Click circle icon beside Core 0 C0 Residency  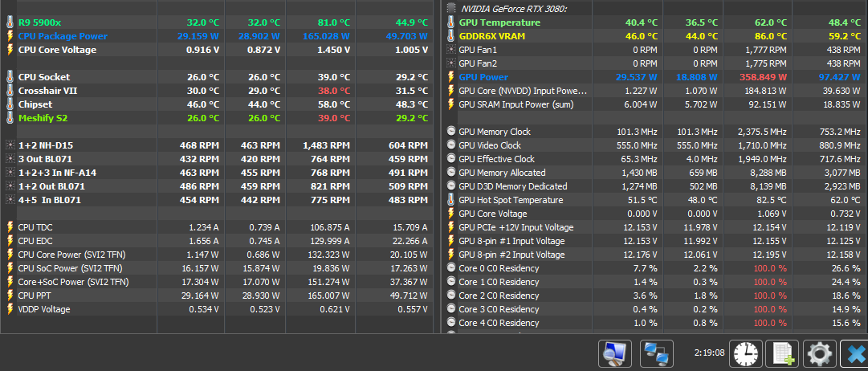pyautogui.click(x=452, y=268)
